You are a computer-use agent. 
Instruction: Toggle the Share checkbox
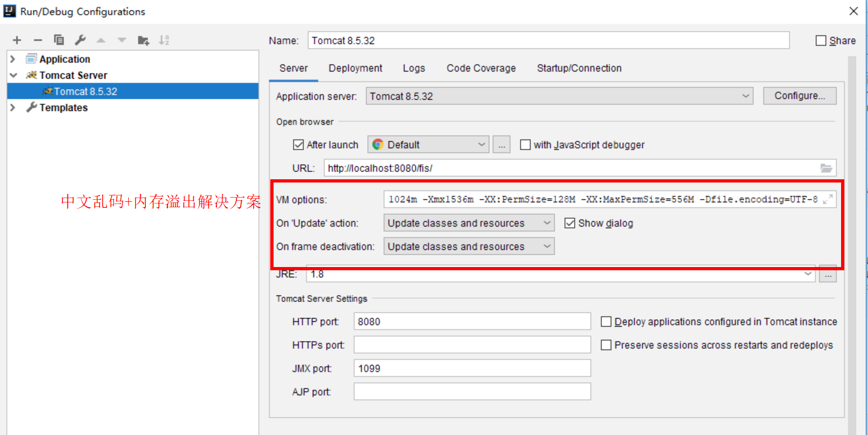821,40
